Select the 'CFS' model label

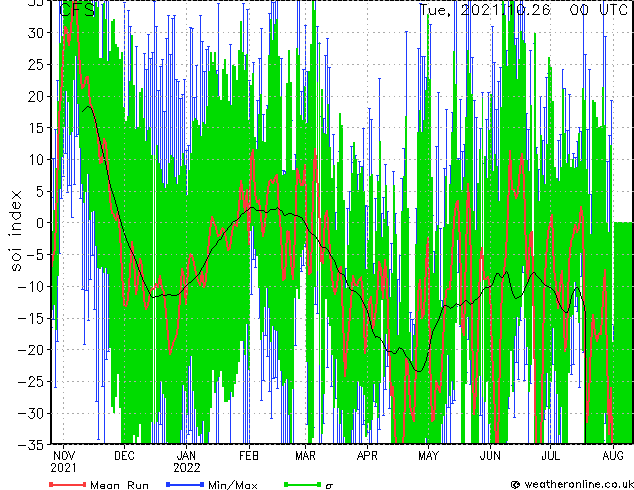(78, 10)
